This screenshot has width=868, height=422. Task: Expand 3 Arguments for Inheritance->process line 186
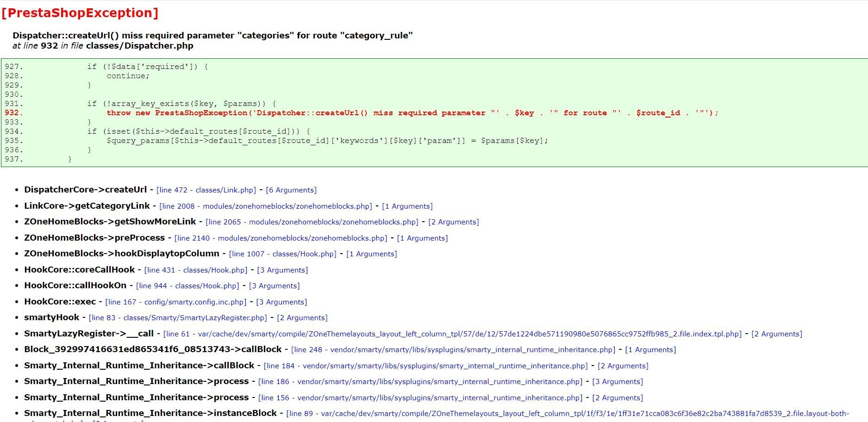(x=618, y=382)
